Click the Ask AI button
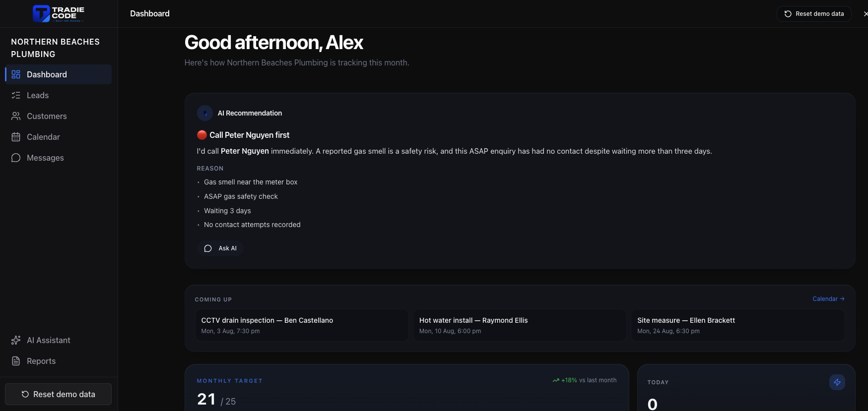Image resolution: width=868 pixels, height=411 pixels. (220, 248)
